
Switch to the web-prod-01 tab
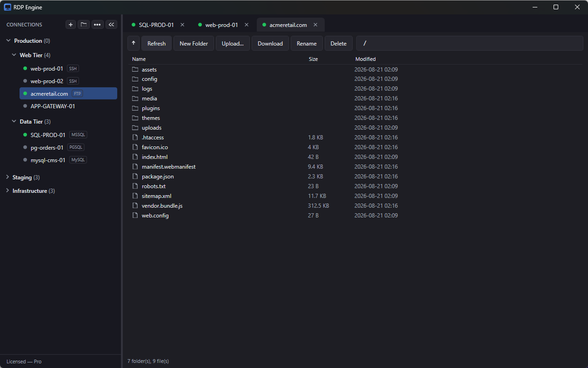(224, 25)
